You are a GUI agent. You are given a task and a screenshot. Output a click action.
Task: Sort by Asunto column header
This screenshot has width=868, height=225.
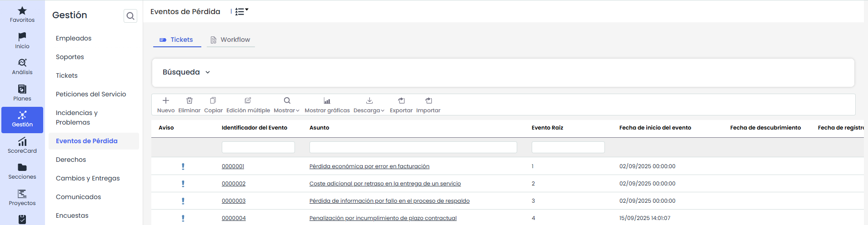(x=319, y=128)
